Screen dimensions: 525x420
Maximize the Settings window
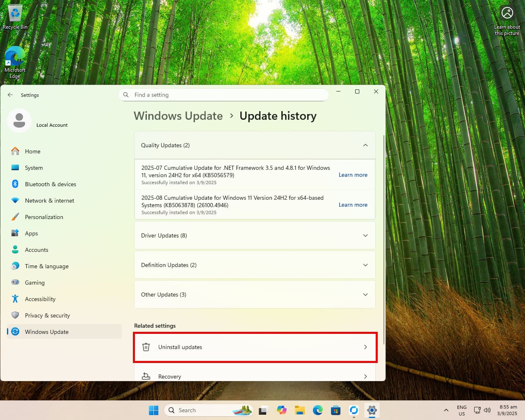click(357, 91)
